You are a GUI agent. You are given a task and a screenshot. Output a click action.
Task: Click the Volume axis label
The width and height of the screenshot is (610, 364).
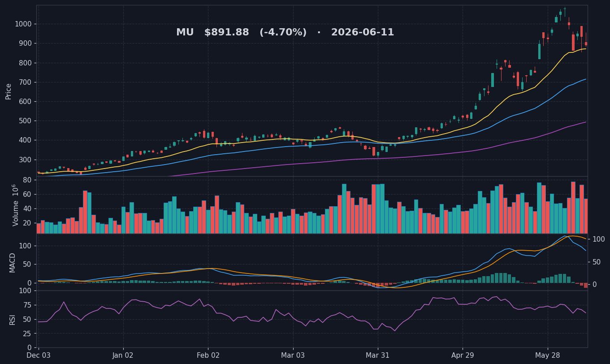[x=15, y=205]
